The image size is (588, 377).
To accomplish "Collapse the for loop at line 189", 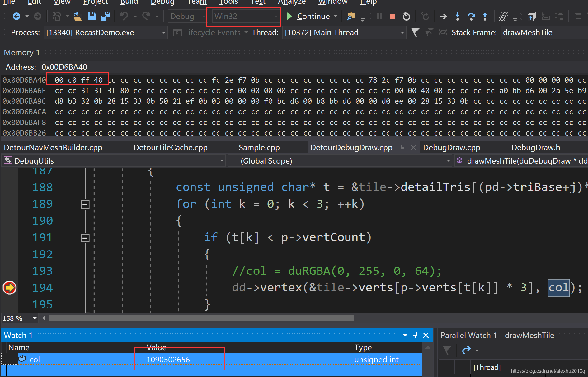I will pyautogui.click(x=85, y=204).
